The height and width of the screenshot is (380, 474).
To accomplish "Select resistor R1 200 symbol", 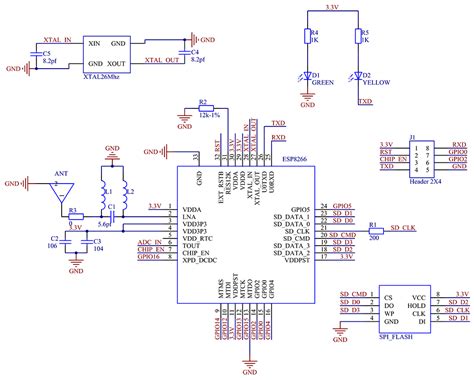I will tap(376, 231).
